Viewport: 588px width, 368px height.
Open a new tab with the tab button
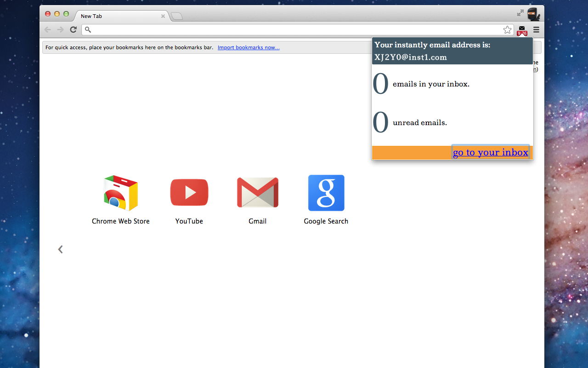click(x=176, y=17)
